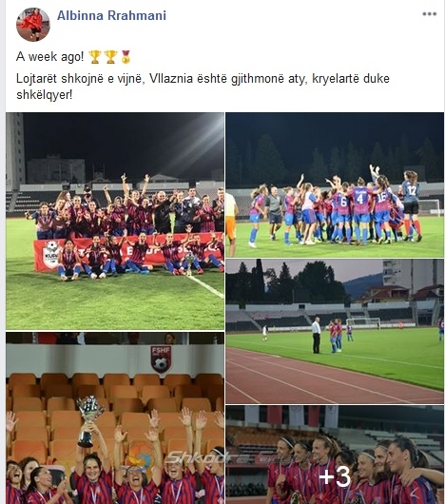Open the trophy lifting photo
Screen dimensions: 445x504
(115, 417)
